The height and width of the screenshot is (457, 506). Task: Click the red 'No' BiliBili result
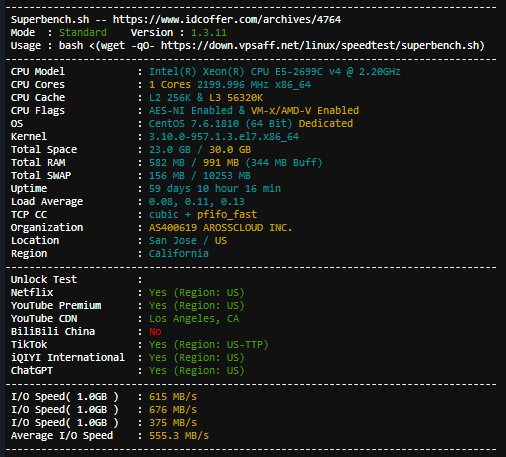click(155, 332)
